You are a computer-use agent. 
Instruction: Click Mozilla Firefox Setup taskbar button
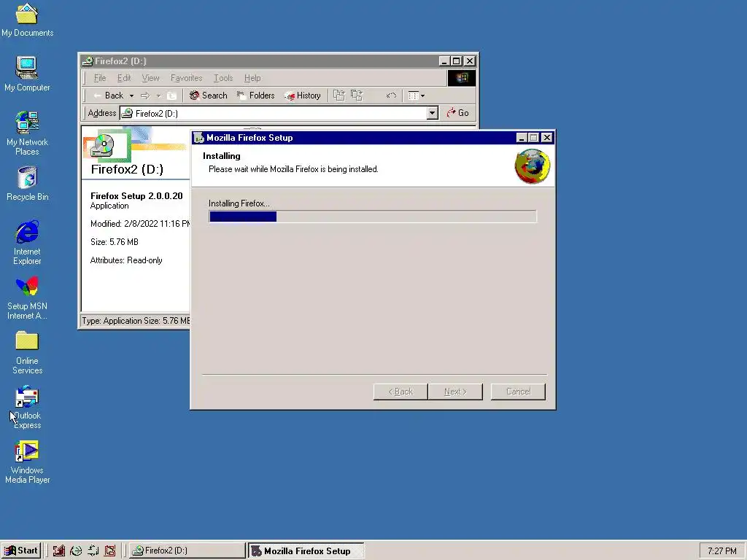306,551
